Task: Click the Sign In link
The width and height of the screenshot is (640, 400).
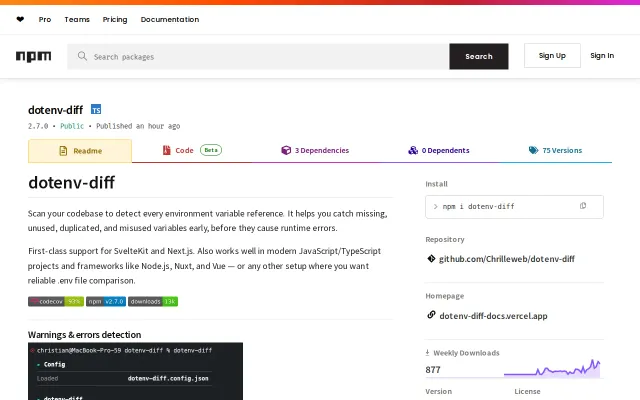Action: click(x=602, y=56)
